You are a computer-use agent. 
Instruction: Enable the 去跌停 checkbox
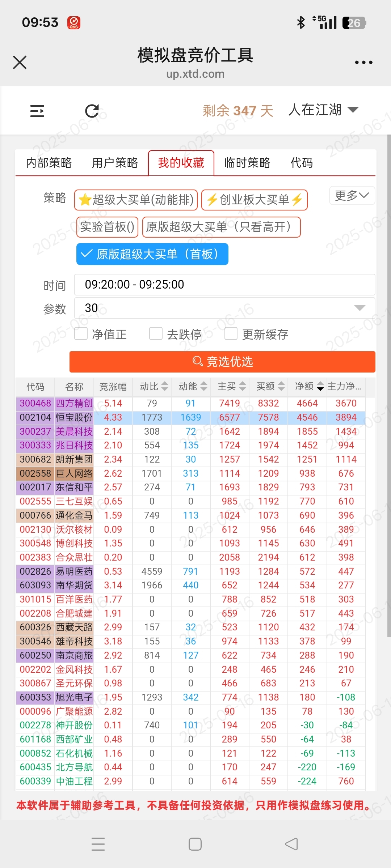[x=156, y=334]
